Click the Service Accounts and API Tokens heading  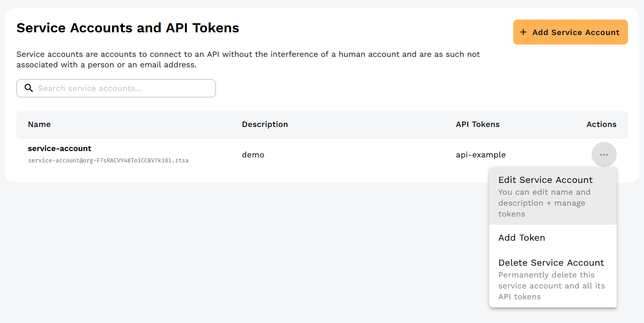click(x=128, y=28)
